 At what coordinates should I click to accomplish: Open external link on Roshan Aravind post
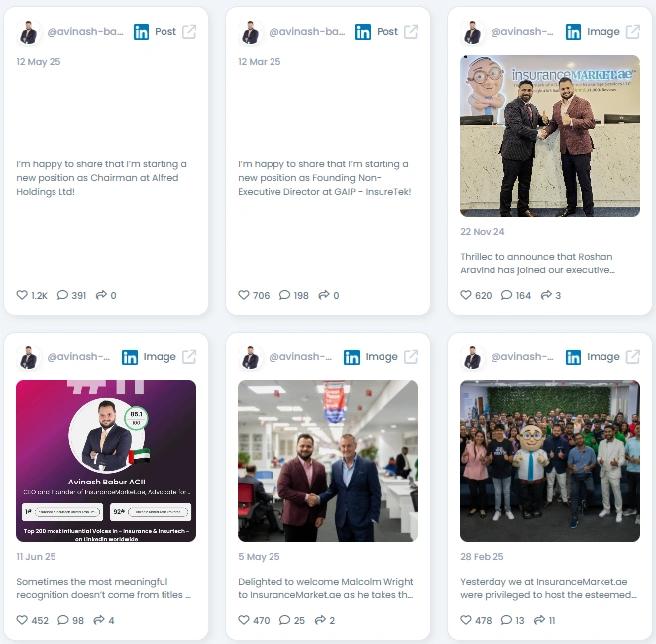632,32
